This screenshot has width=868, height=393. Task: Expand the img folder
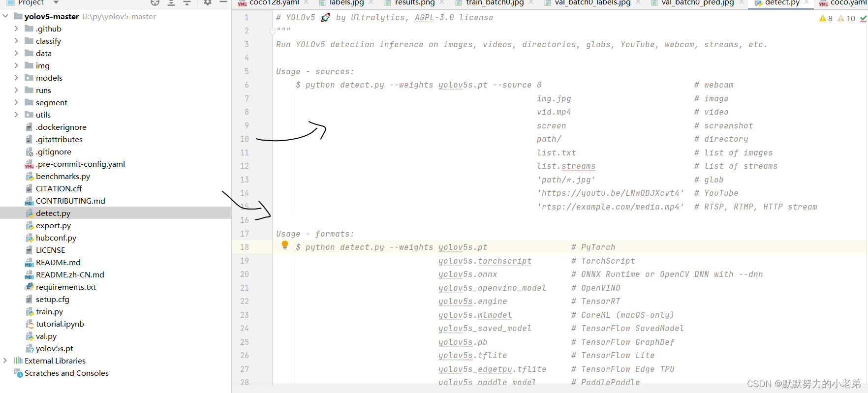[x=16, y=65]
